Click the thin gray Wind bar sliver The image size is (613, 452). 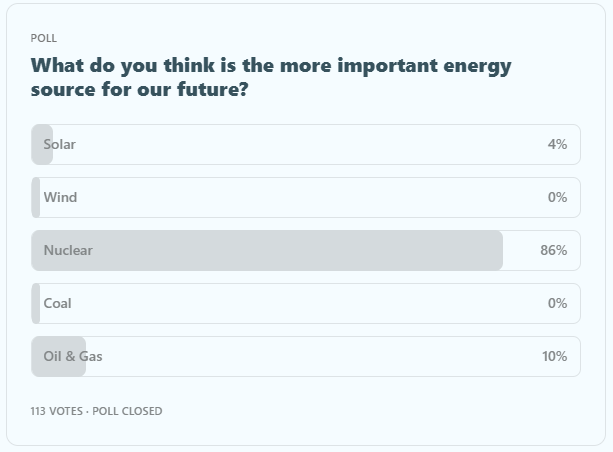(x=36, y=197)
